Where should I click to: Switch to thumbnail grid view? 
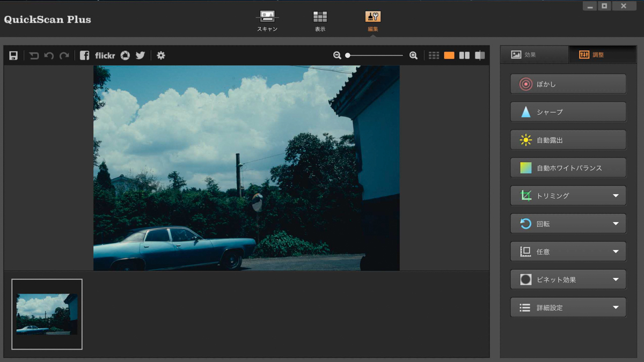point(434,55)
